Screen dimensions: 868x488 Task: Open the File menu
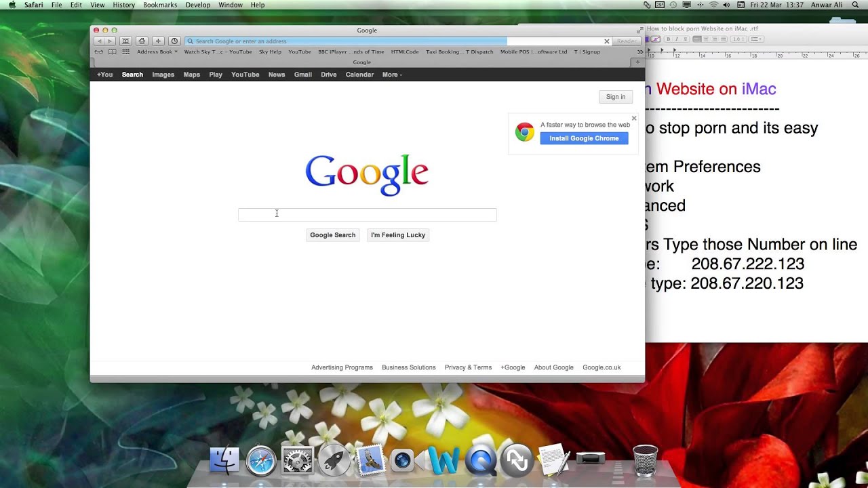pos(57,5)
